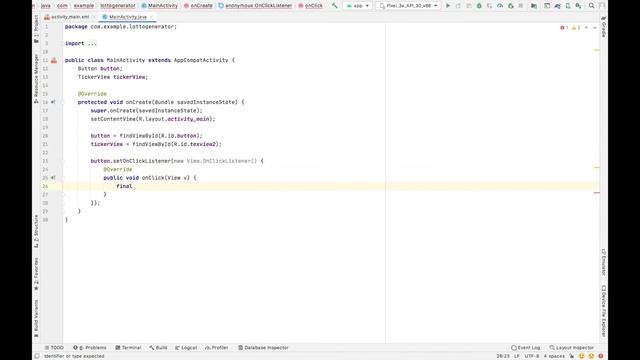This screenshot has width=640, height=360.
Task: Click the read-only lock icon in status bar
Action: click(571, 356)
